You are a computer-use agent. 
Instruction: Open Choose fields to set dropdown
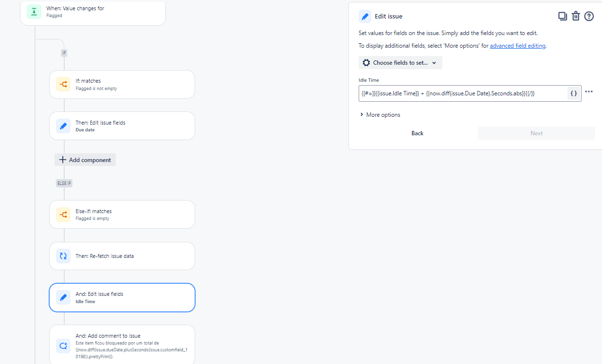(401, 63)
